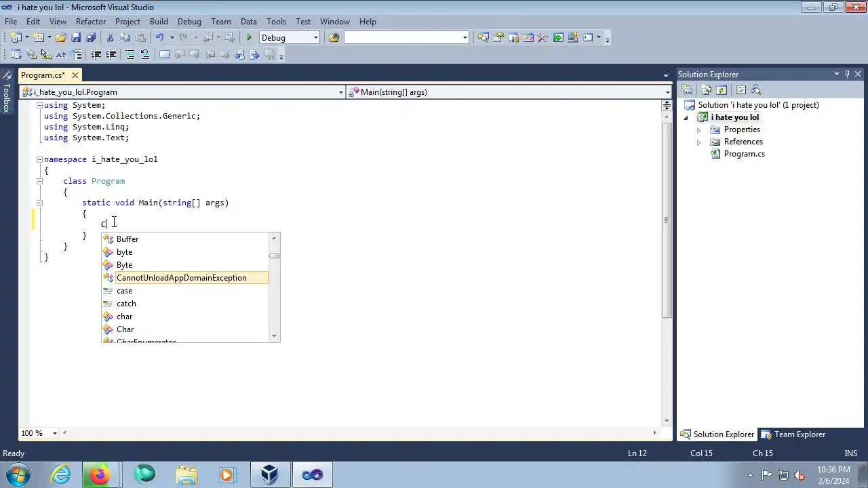
Task: Open the Properties Window toolbar icon
Action: click(498, 38)
